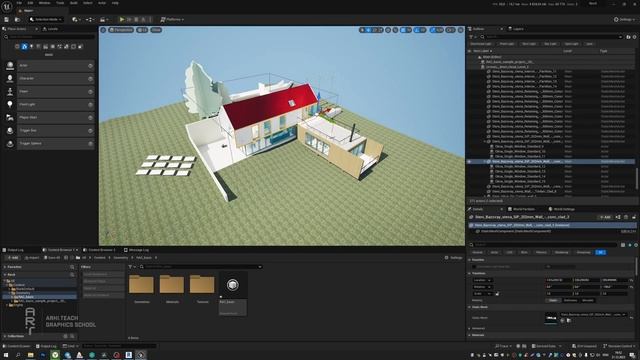Open the Cinematics toolbar dropdown

pos(104,19)
